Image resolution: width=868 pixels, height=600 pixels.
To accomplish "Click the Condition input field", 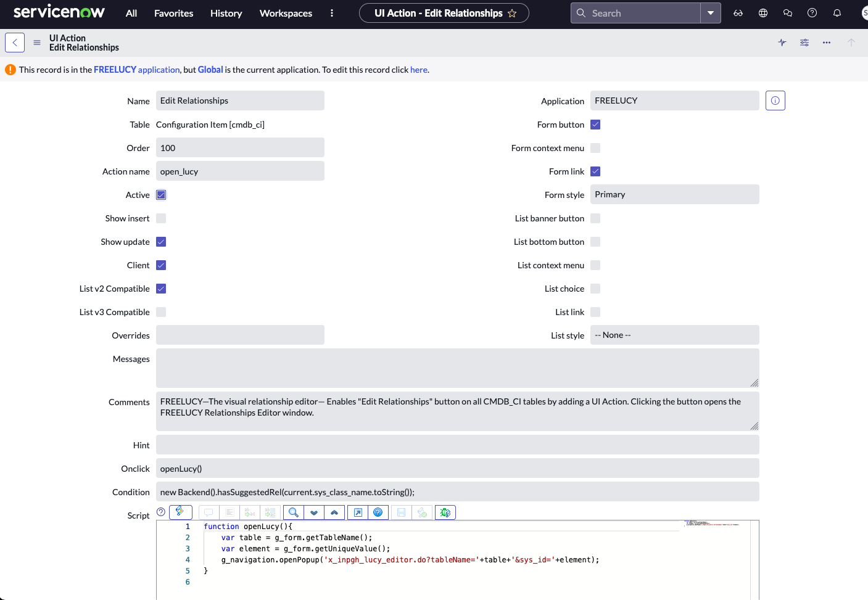I will 458,491.
